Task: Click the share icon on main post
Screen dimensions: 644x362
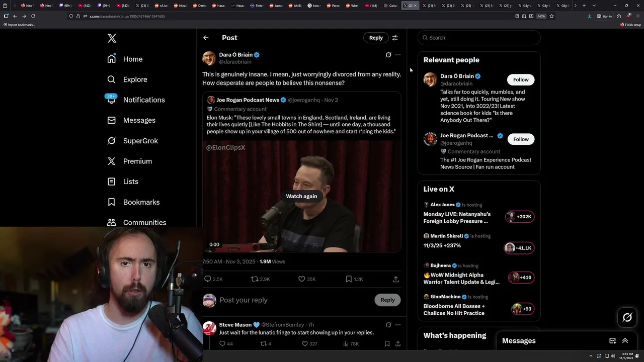Action: click(x=396, y=279)
